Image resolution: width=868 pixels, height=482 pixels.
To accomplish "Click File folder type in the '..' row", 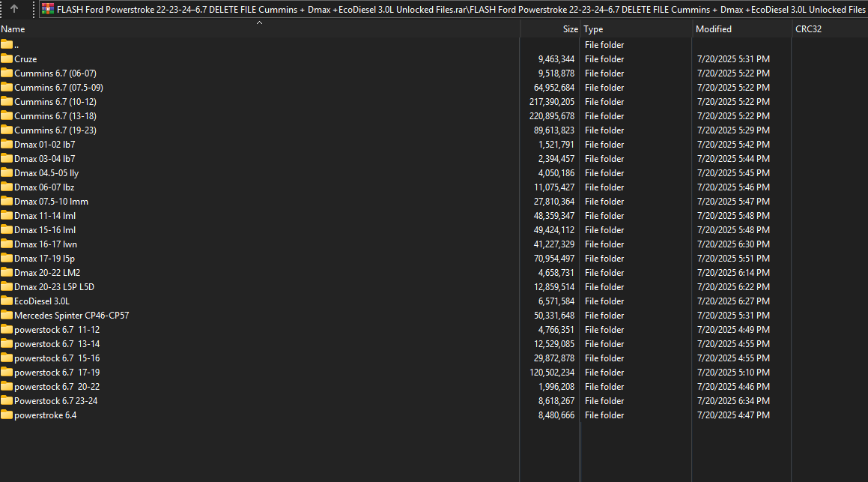I will coord(604,45).
